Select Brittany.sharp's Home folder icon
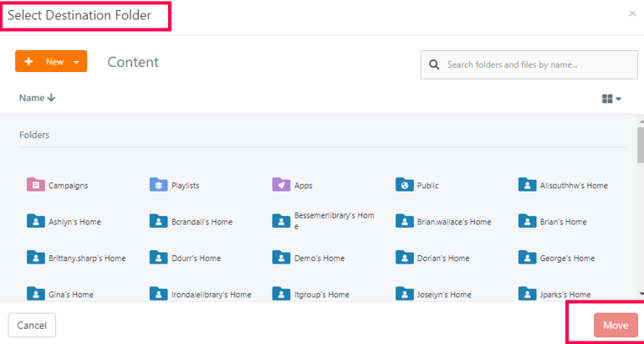Viewport: 644px width, 344px height. [35, 258]
